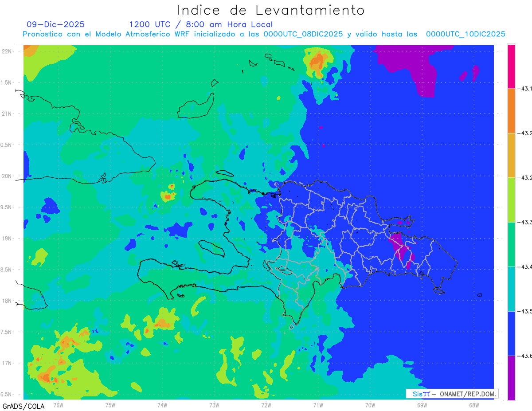Select the '21N' latitude label

click(7, 114)
